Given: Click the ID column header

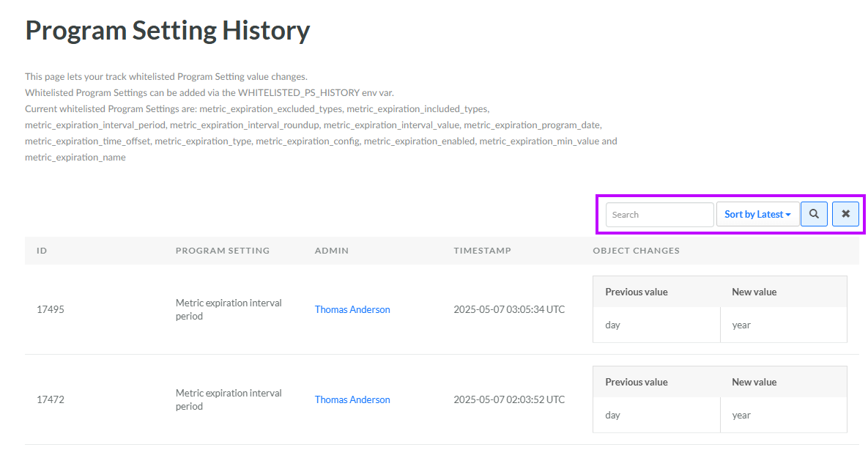Looking at the screenshot, I should tap(42, 251).
